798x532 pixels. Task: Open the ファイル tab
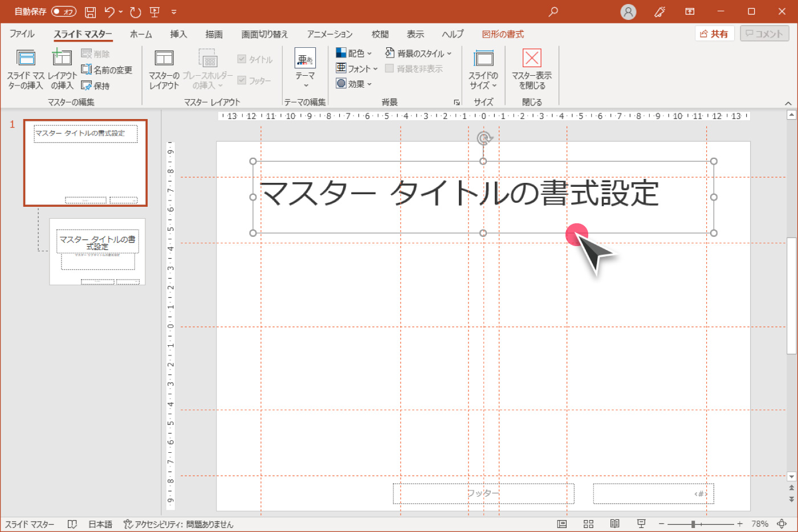[x=22, y=34]
